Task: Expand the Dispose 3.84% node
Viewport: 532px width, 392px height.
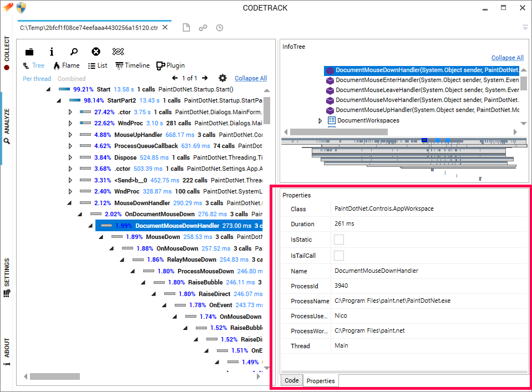Action: 70,157
